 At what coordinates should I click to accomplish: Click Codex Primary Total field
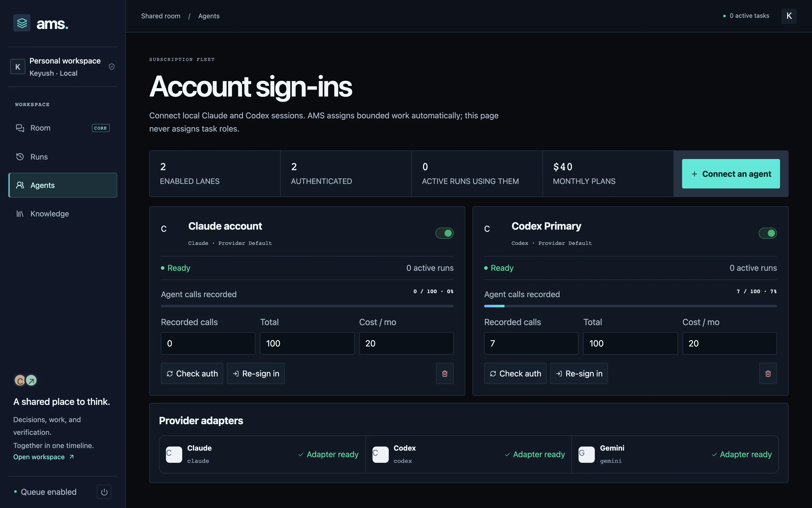click(x=631, y=343)
